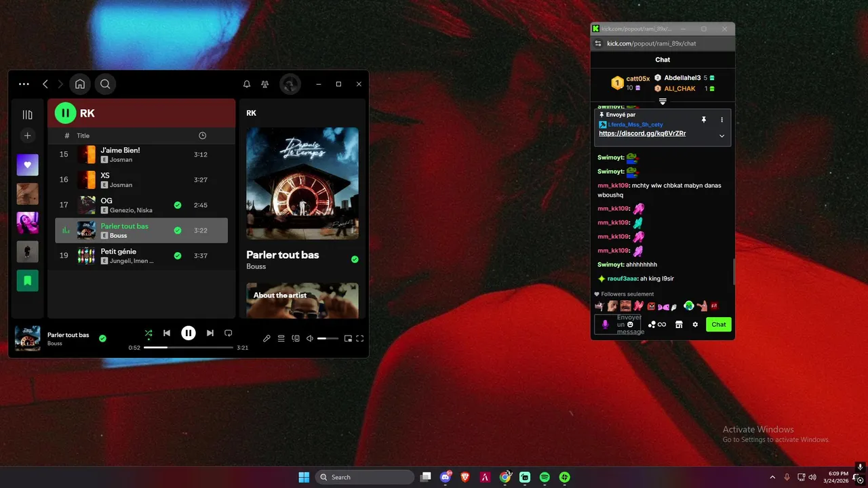Toggle saved checkmark for Petit génie

point(178,256)
